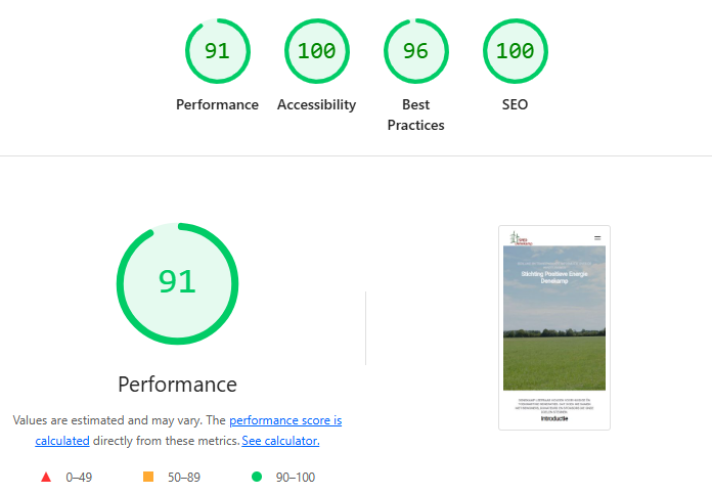Select the Accessibility category label
The width and height of the screenshot is (712, 495).
click(316, 105)
